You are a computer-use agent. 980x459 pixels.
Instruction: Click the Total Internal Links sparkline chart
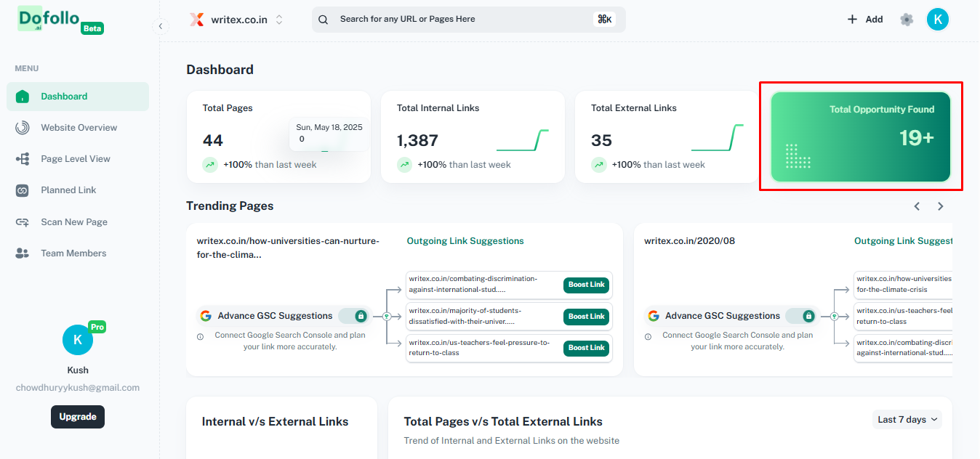pyautogui.click(x=523, y=139)
